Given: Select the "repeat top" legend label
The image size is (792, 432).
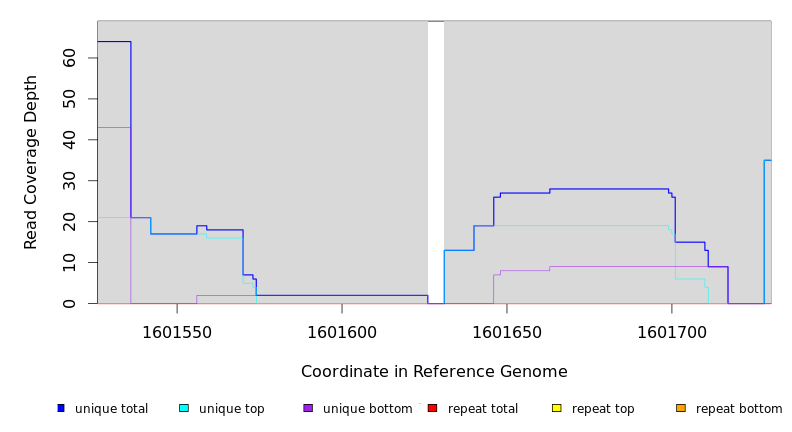Looking at the screenshot, I should pyautogui.click(x=603, y=409).
